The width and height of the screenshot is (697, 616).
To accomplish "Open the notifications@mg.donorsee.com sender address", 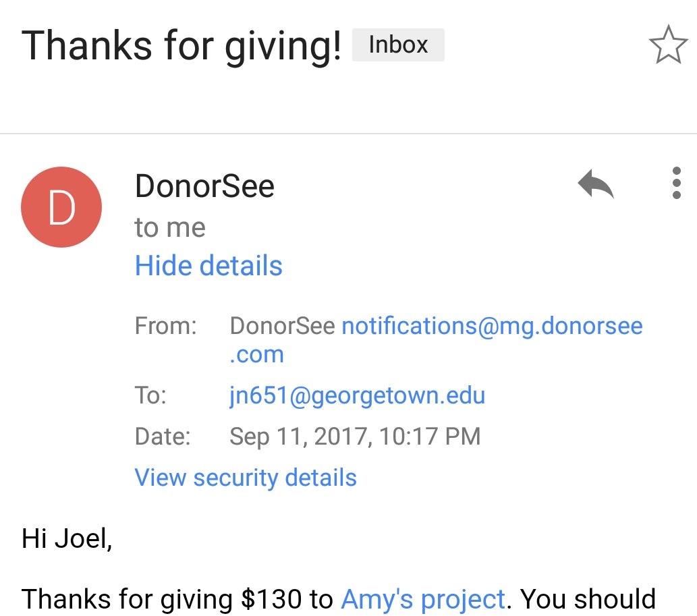I will tap(492, 327).
